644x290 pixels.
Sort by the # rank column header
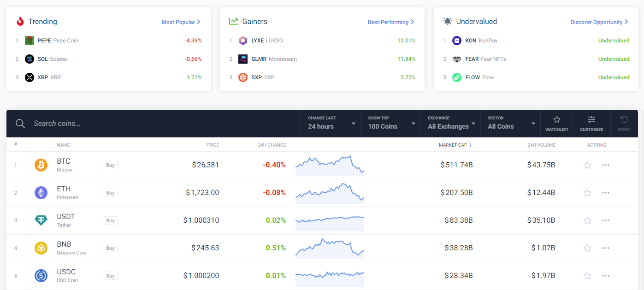pos(16,144)
